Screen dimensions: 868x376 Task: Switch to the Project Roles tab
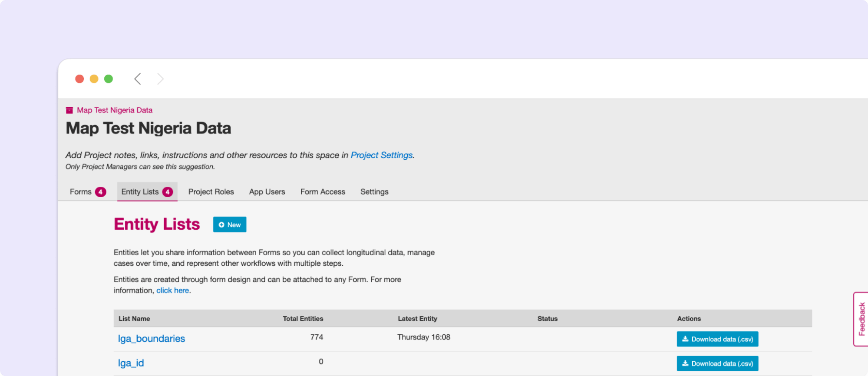[211, 192]
